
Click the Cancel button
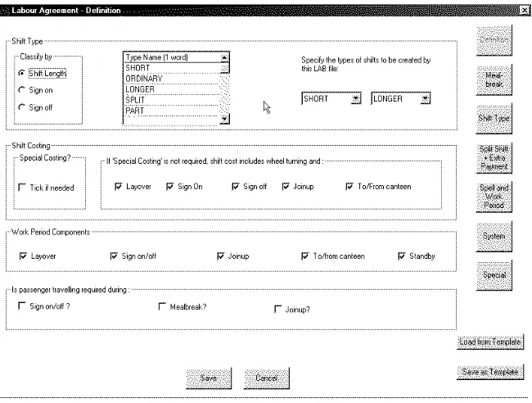click(x=266, y=378)
